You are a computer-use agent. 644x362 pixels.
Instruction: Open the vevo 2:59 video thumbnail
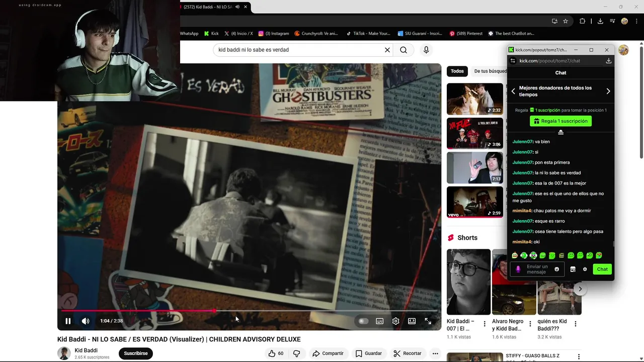(475, 202)
